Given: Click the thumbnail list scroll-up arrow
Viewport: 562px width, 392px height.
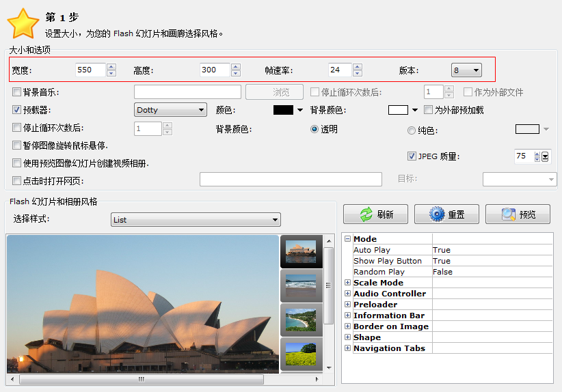Looking at the screenshot, I should click(329, 241).
